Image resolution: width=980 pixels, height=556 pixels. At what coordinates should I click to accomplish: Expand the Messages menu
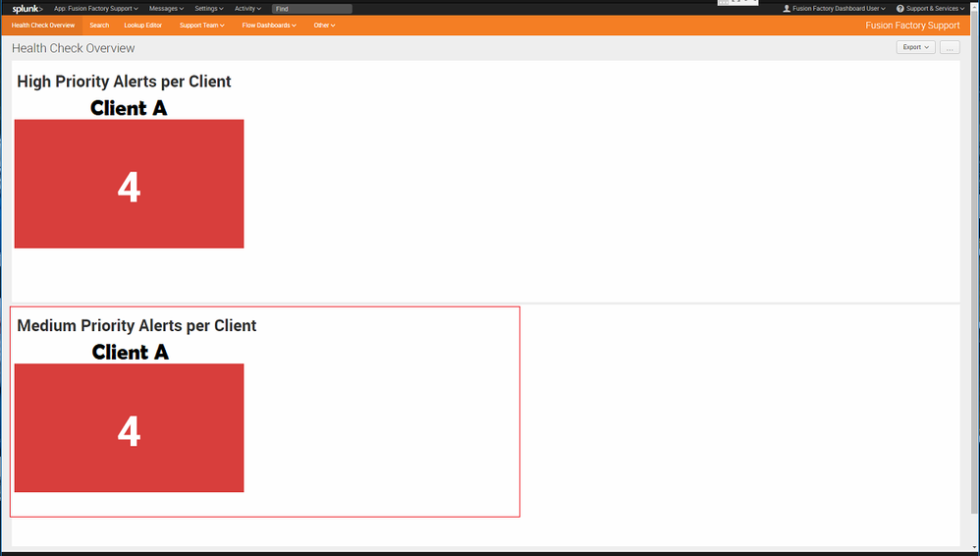[x=166, y=8]
